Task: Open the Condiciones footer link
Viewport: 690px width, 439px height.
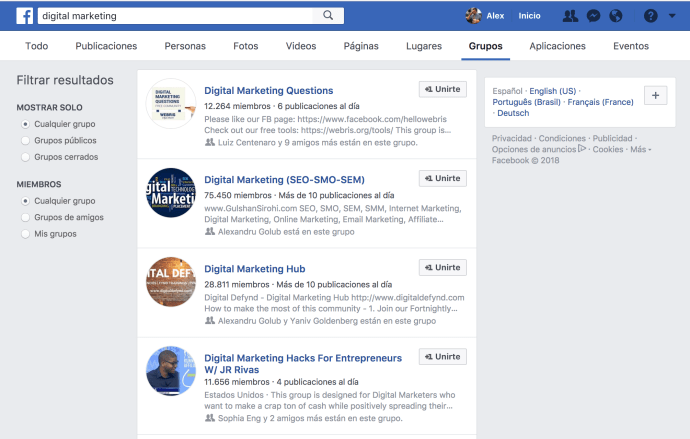Action: coord(562,138)
